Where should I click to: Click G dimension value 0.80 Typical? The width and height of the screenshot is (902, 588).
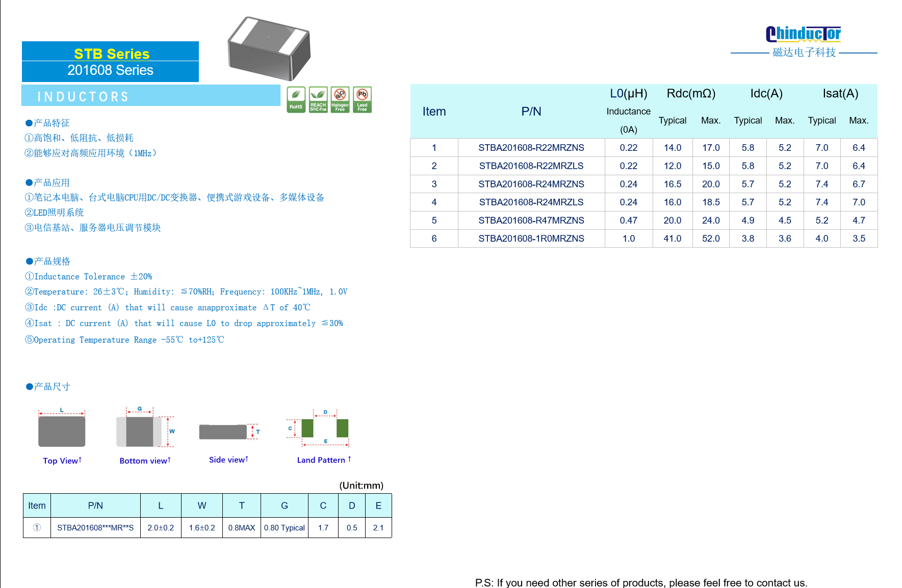285,528
